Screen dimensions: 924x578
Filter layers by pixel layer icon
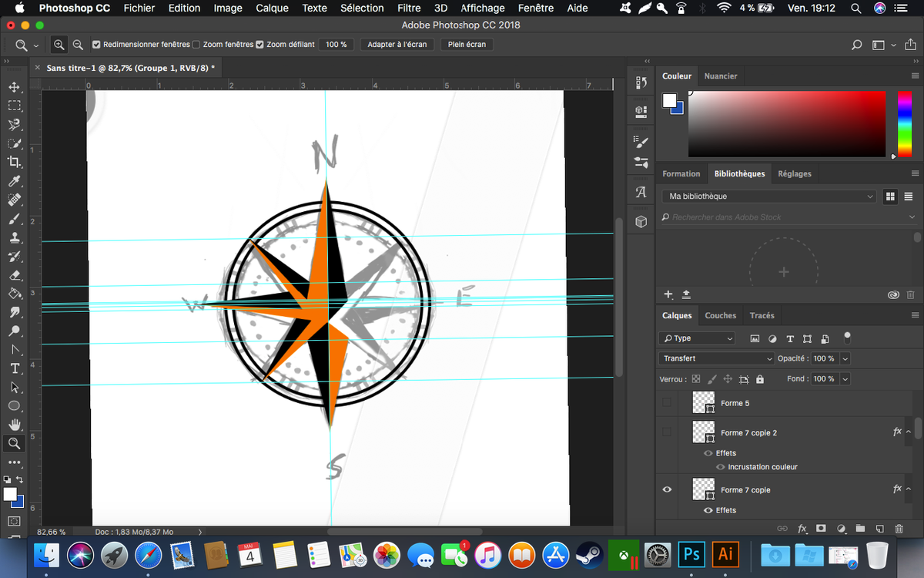[755, 338]
